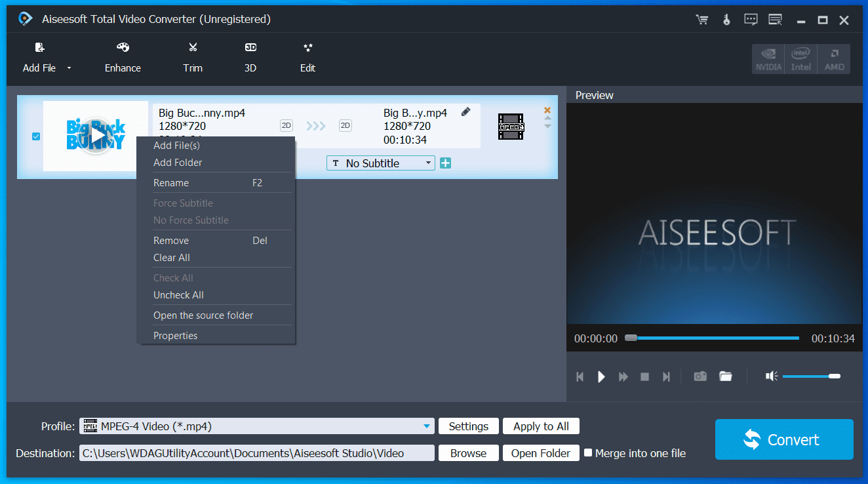
Task: Move file up with arrow icon
Action: (x=547, y=119)
